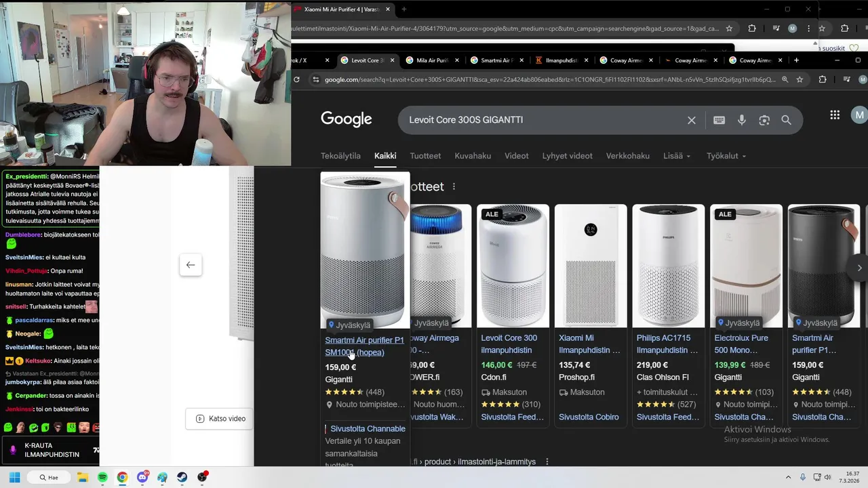
Task: Switch to the Kuvahaku tab
Action: [473, 156]
